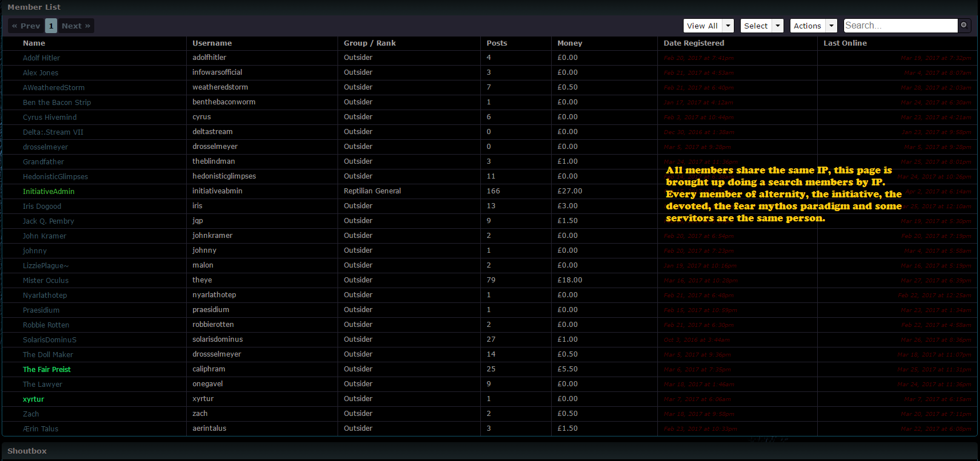This screenshot has width=980, height=461.
Task: Open Alex Jones member profile
Action: pos(41,73)
